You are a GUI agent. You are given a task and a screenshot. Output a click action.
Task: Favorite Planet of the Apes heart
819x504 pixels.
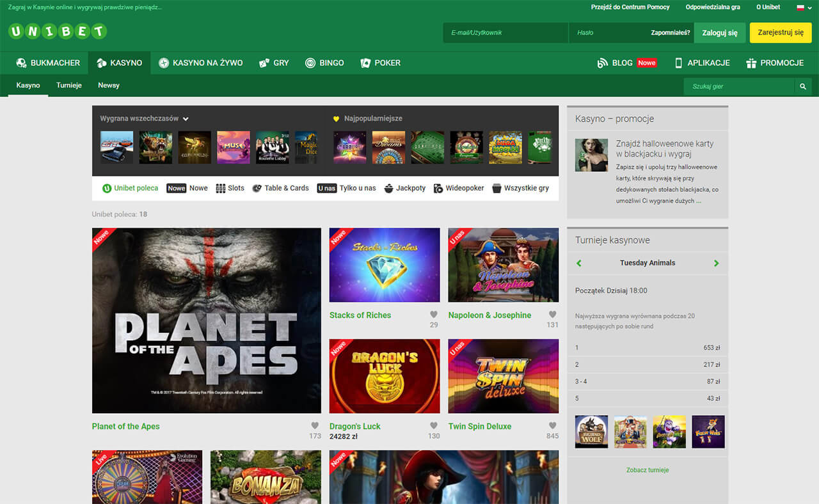coord(315,426)
